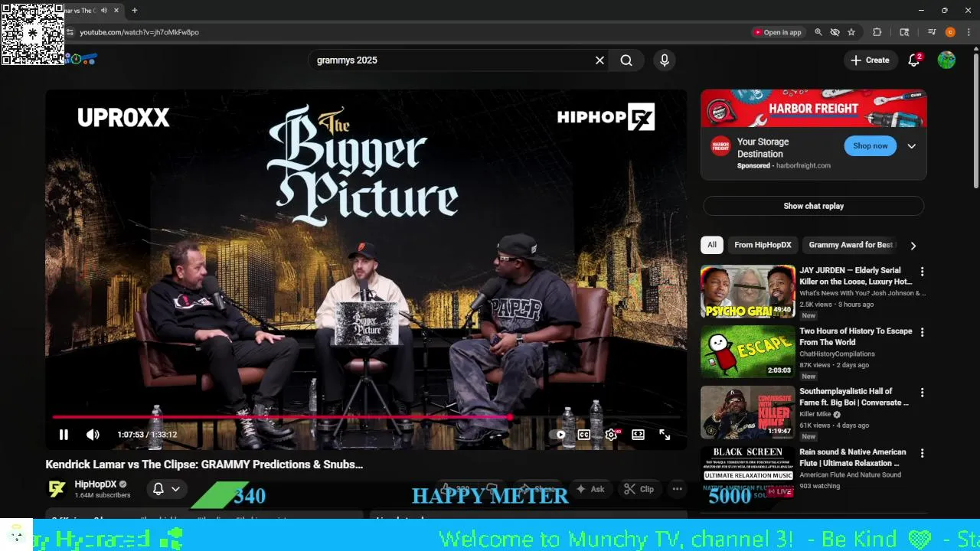Click the Harbor Freight banner image
The image size is (980, 551).
tap(813, 109)
